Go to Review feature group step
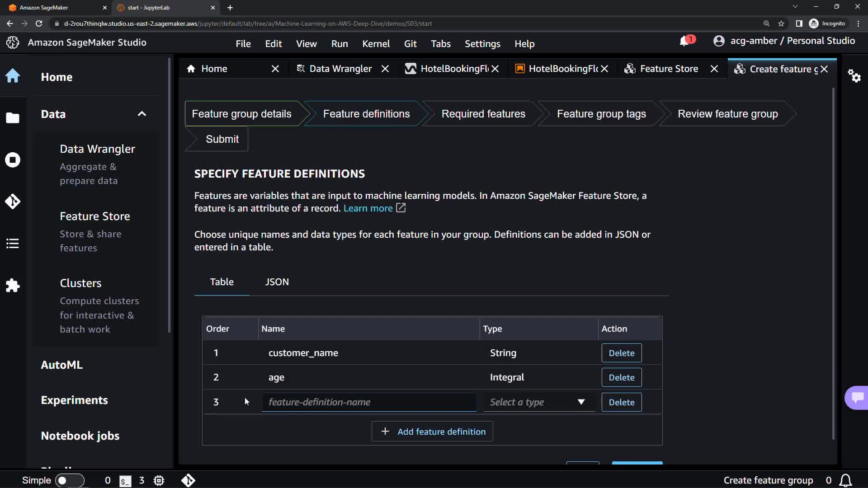The image size is (868, 488). tap(727, 114)
